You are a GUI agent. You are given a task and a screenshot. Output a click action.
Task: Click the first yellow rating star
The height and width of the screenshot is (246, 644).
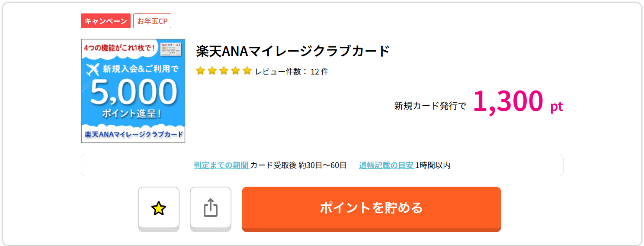(x=200, y=71)
